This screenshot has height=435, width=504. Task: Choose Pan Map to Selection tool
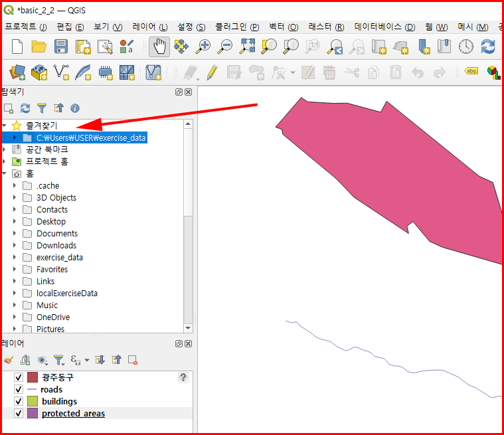[181, 46]
